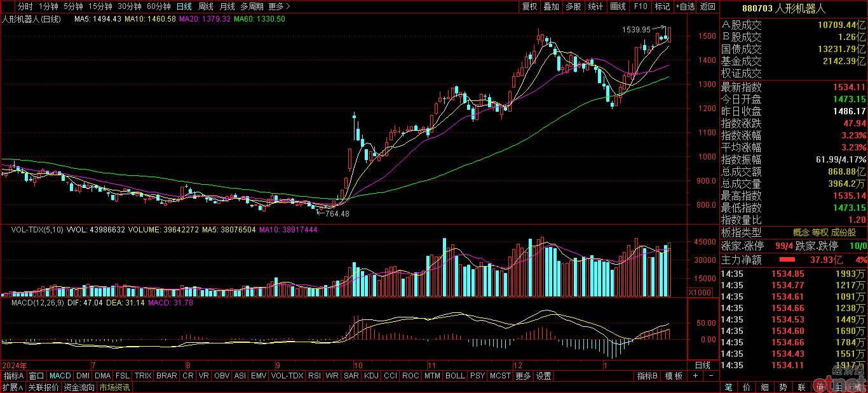The width and height of the screenshot is (868, 393).
Task: Open the 资金流向 tab
Action: 79,387
